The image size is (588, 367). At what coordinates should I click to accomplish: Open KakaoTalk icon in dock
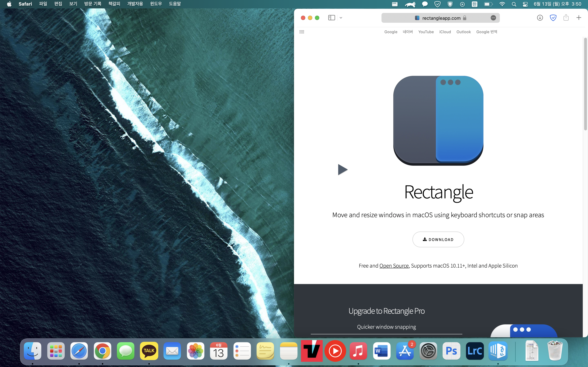point(149,351)
